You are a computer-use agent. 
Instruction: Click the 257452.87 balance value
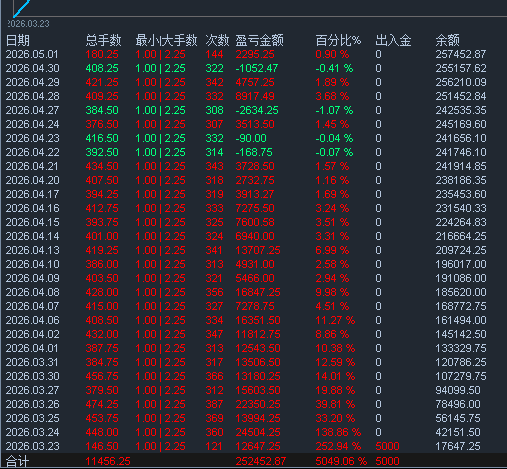coord(461,54)
